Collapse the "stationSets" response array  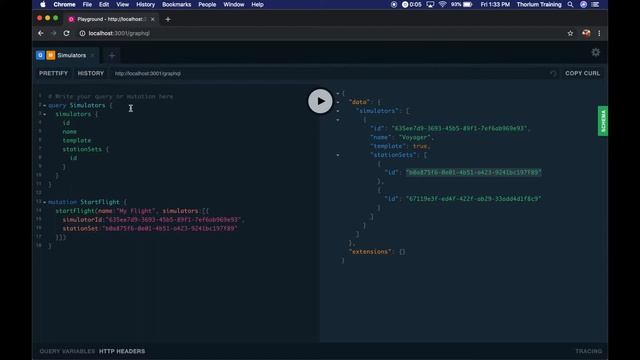point(338,155)
